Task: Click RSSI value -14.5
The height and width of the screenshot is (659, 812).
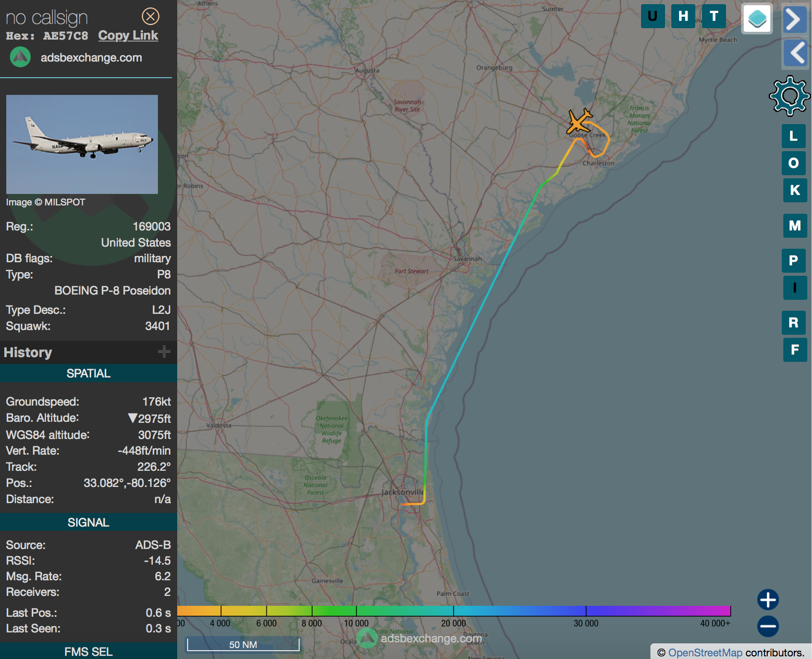Action: point(157,560)
